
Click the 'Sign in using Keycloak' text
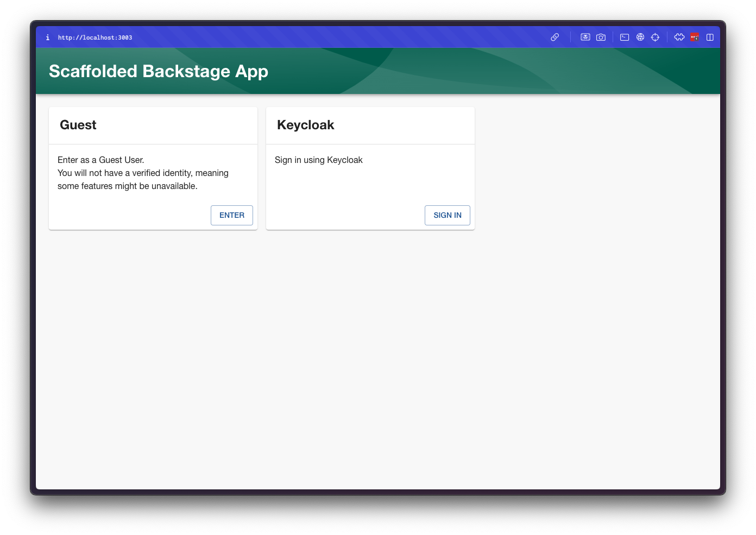[319, 160]
